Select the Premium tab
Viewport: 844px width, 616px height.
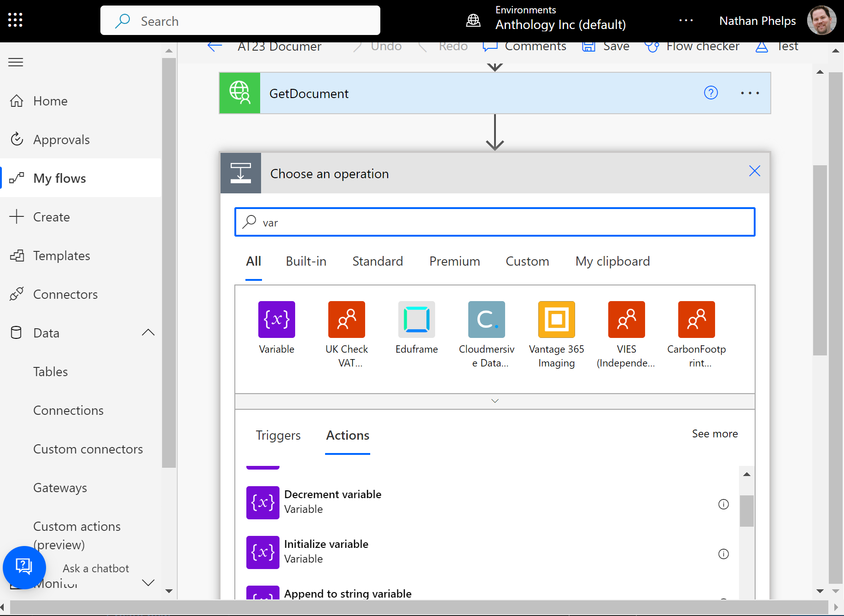coord(454,262)
